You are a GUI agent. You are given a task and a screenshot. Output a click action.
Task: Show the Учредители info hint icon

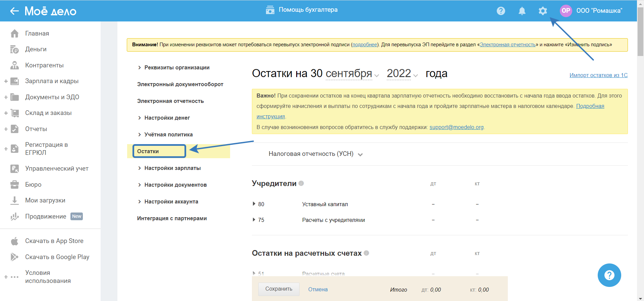[x=301, y=183]
